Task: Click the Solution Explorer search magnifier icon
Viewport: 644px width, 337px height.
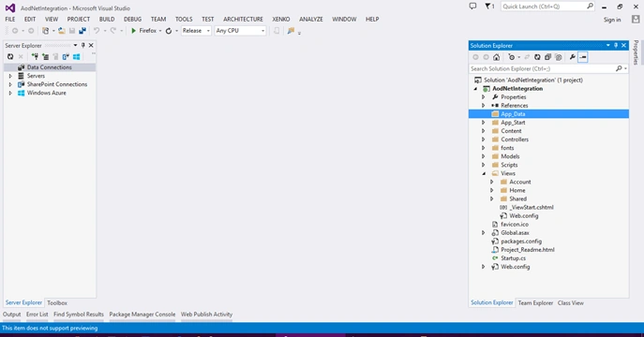Action: pos(619,68)
